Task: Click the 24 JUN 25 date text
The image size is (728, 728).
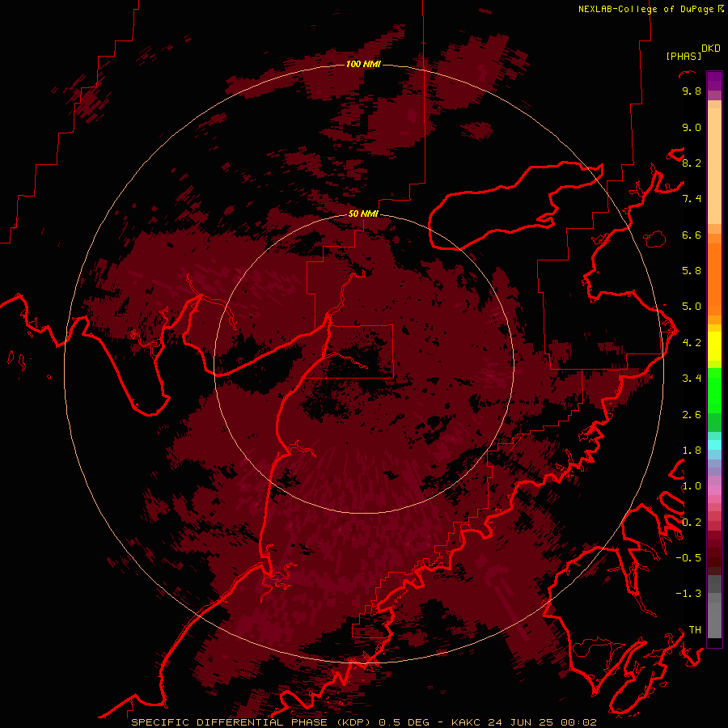Action: coord(520,722)
